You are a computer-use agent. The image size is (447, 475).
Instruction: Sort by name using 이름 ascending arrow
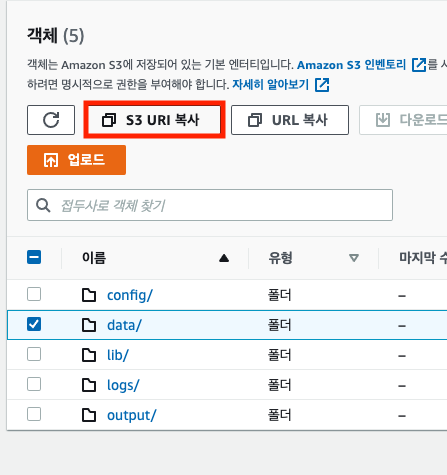[x=224, y=258]
